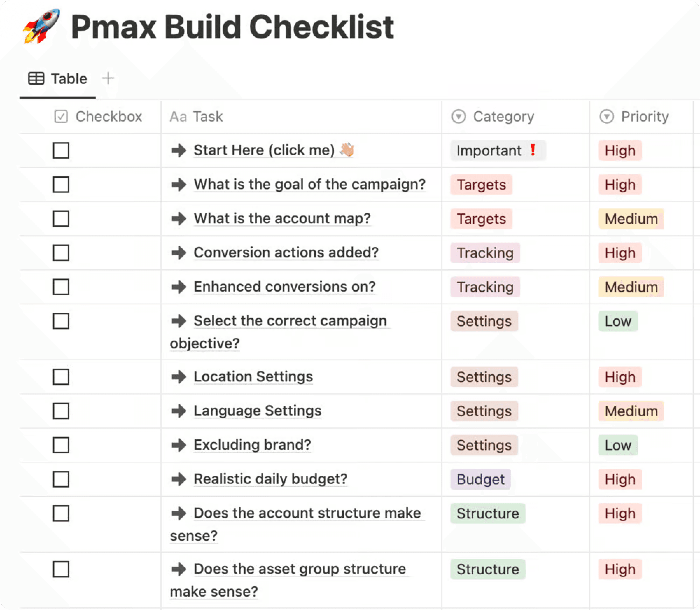
Task: Open the Category column select icon
Action: coord(458,116)
